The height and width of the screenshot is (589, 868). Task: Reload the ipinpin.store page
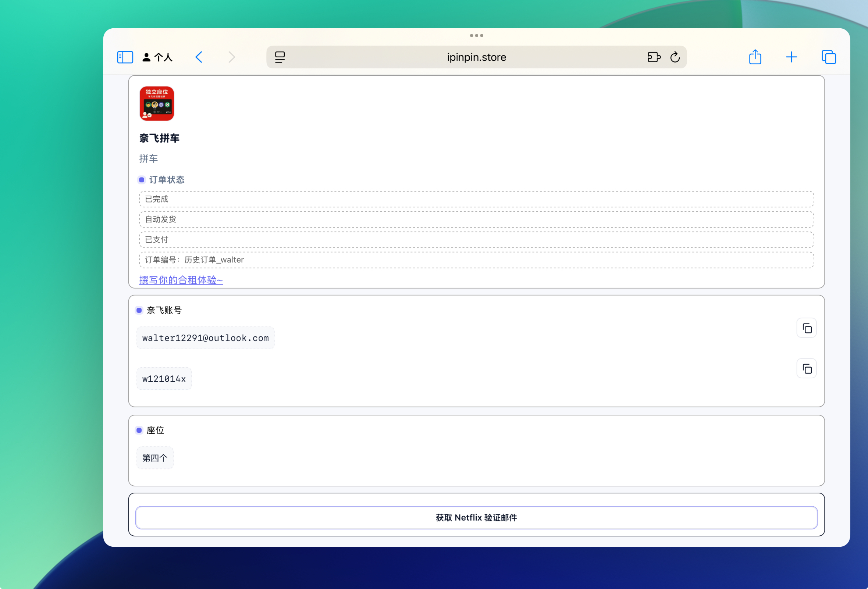click(675, 57)
